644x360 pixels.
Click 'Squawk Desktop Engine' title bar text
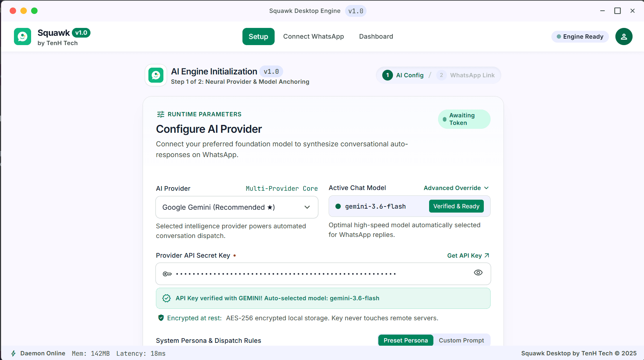pyautogui.click(x=305, y=11)
